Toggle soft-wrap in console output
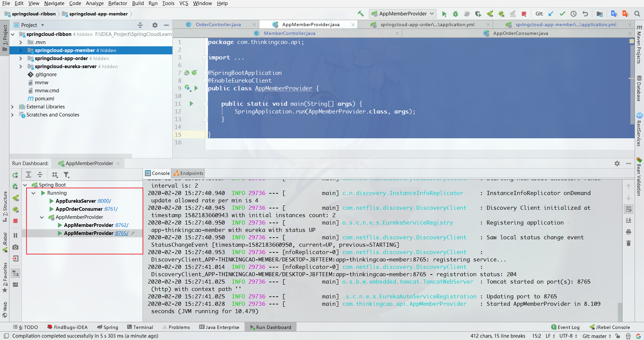 point(628,209)
